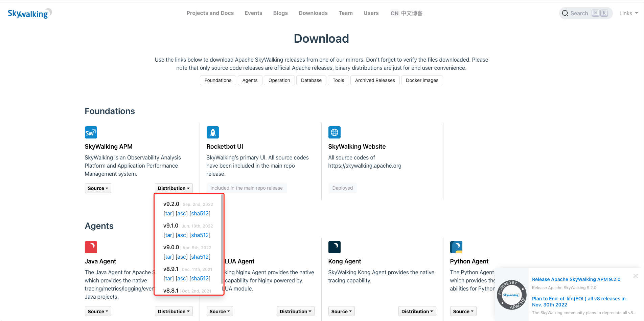Click Included in the main repo release
This screenshot has height=321, width=644.
(x=247, y=188)
